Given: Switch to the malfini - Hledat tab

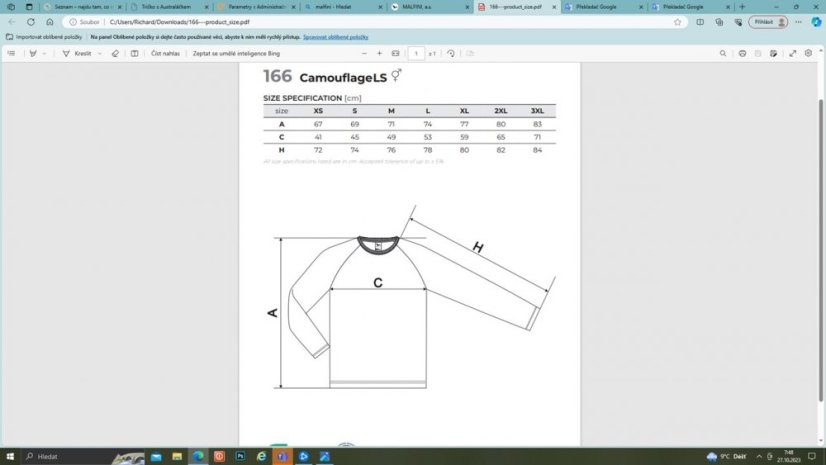Looking at the screenshot, I should click(342, 7).
